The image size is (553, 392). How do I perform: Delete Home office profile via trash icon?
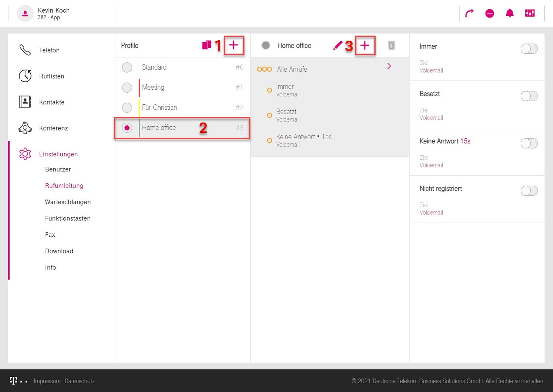[x=391, y=45]
